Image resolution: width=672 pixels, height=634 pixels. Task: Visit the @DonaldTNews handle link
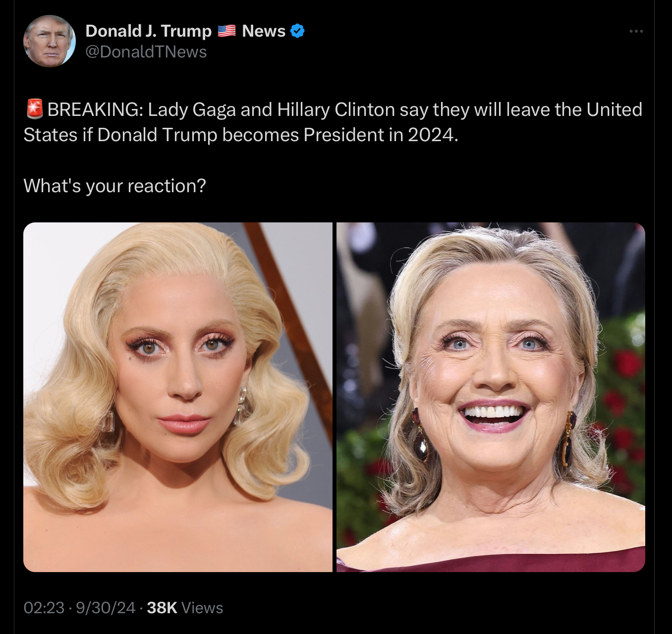coord(146,52)
